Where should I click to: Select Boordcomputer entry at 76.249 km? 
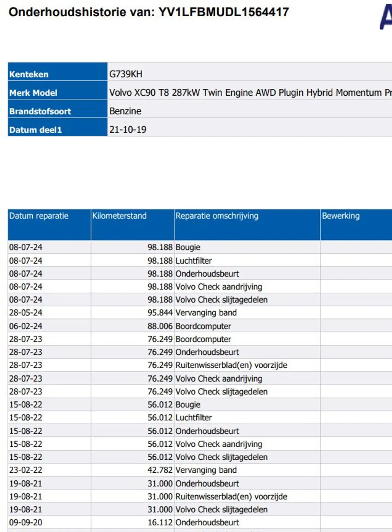click(x=203, y=339)
